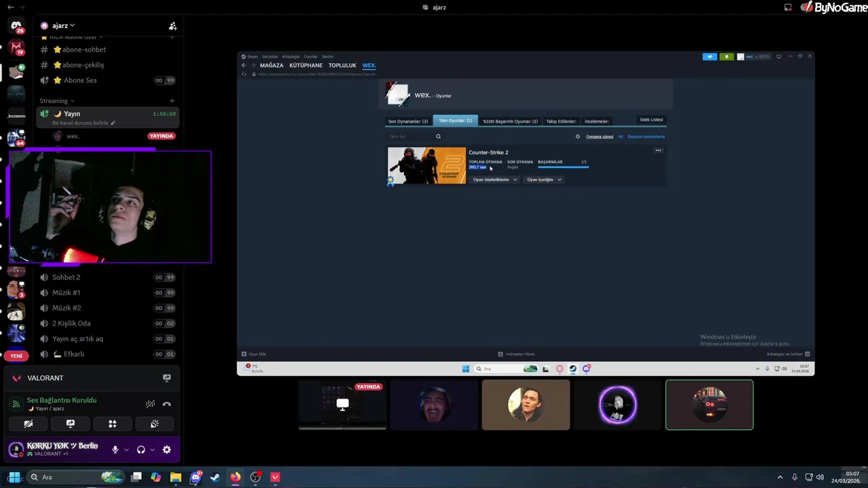This screenshot has height=488, width=868.
Task: Select the İncelemeler tab
Action: pyautogui.click(x=597, y=121)
